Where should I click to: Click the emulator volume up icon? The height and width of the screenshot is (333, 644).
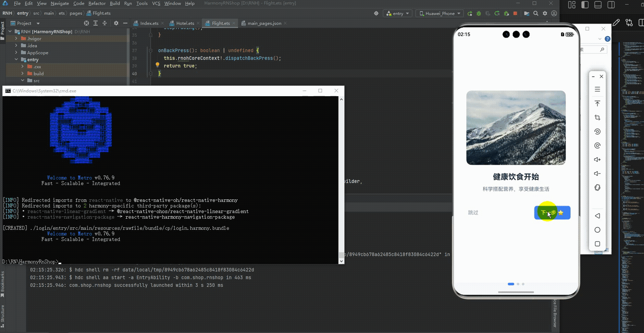pyautogui.click(x=597, y=160)
